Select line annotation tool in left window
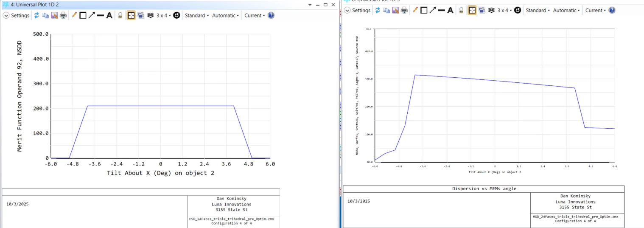This screenshot has height=228, width=644. (101, 15)
